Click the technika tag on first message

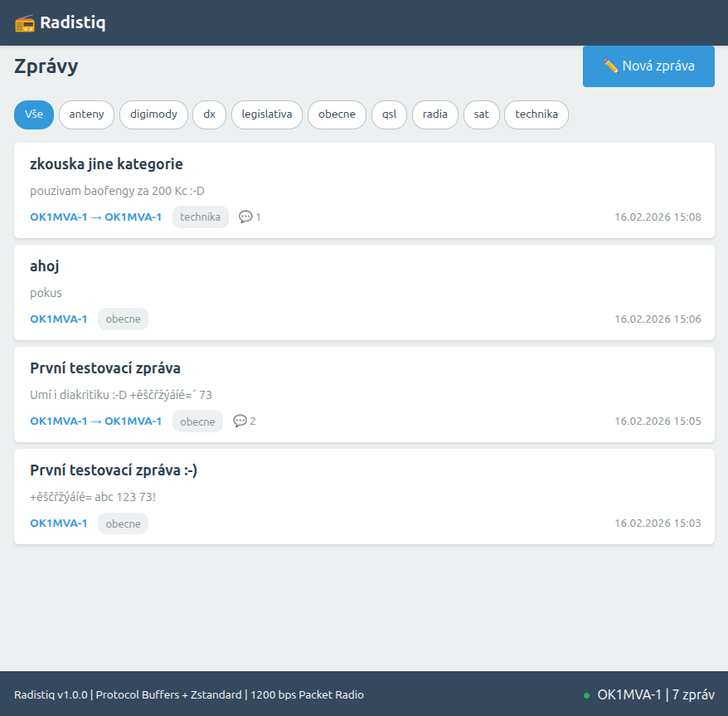[201, 217]
